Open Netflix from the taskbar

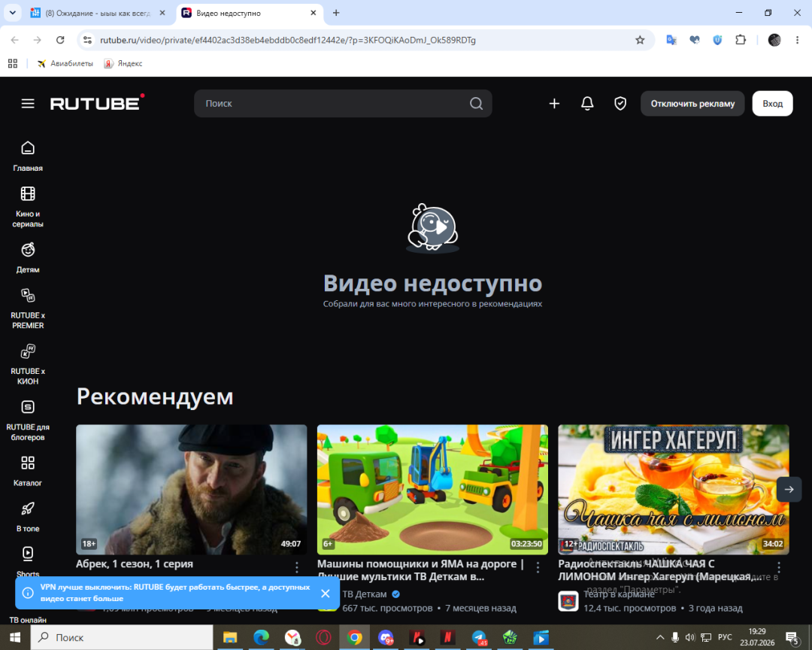(x=448, y=637)
